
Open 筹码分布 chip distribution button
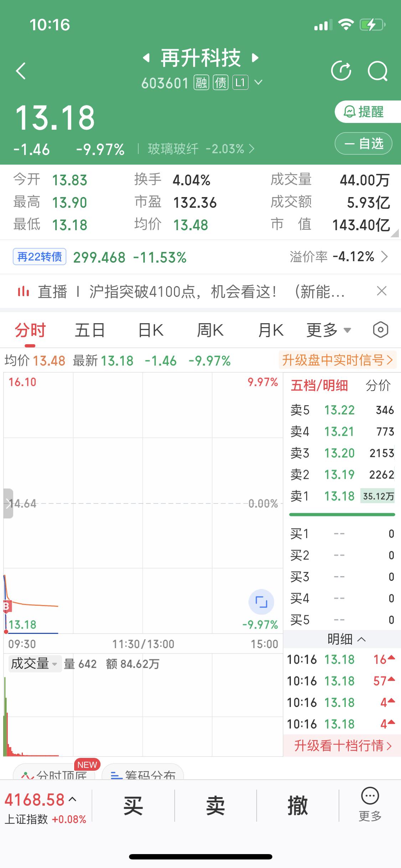click(143, 773)
